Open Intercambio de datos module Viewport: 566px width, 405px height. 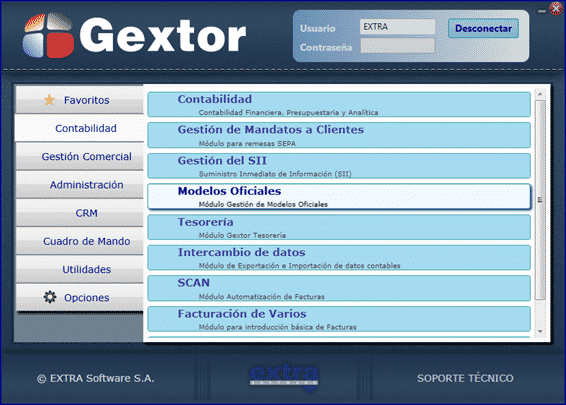pyautogui.click(x=339, y=257)
